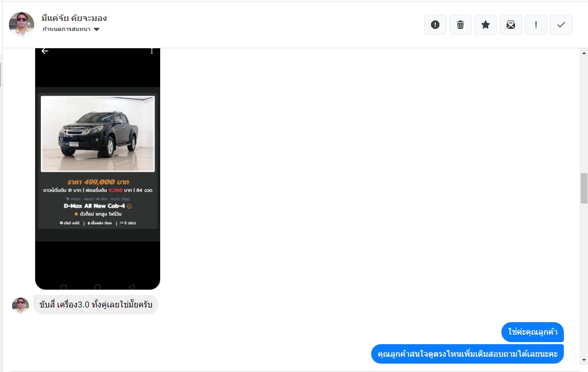Select the message ขับสี่ เครื่อง3.0 ทั้งคู่เลยใช่มั้ยครับ
The height and width of the screenshot is (372, 588).
pyautogui.click(x=96, y=304)
